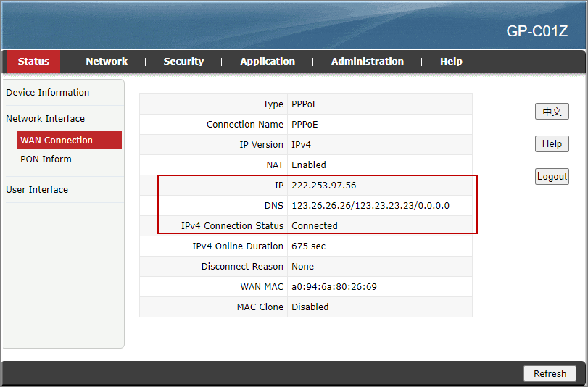Expand the Network Interface section

click(x=45, y=119)
